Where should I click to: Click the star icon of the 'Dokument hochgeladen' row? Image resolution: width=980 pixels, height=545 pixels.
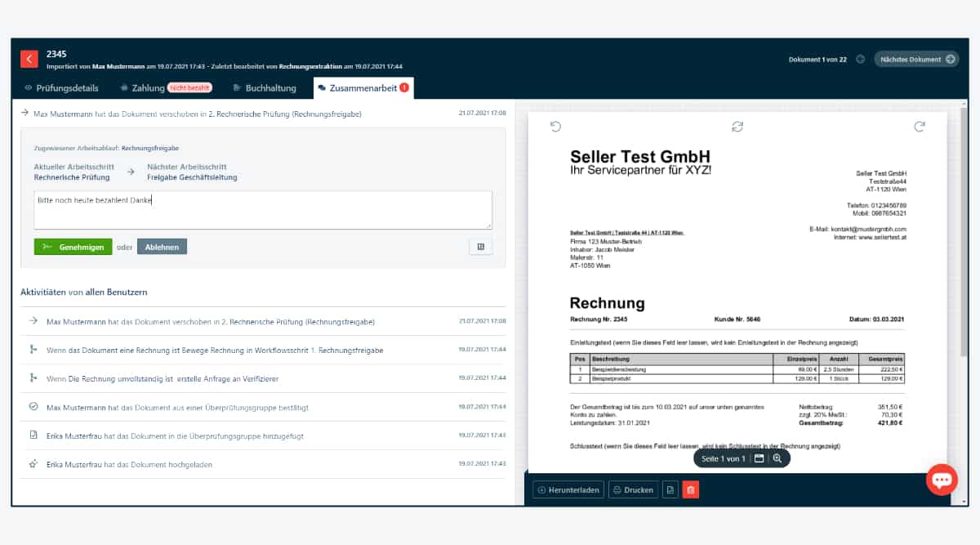tap(33, 464)
